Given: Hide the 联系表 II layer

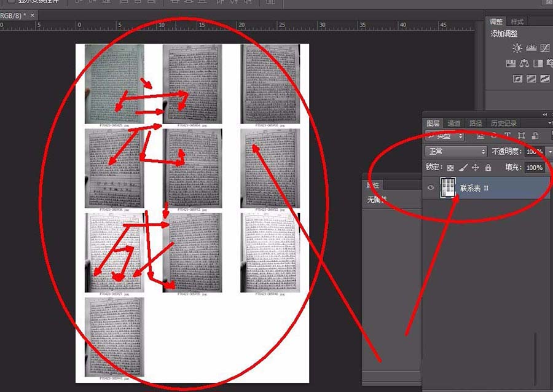Looking at the screenshot, I should pyautogui.click(x=431, y=188).
